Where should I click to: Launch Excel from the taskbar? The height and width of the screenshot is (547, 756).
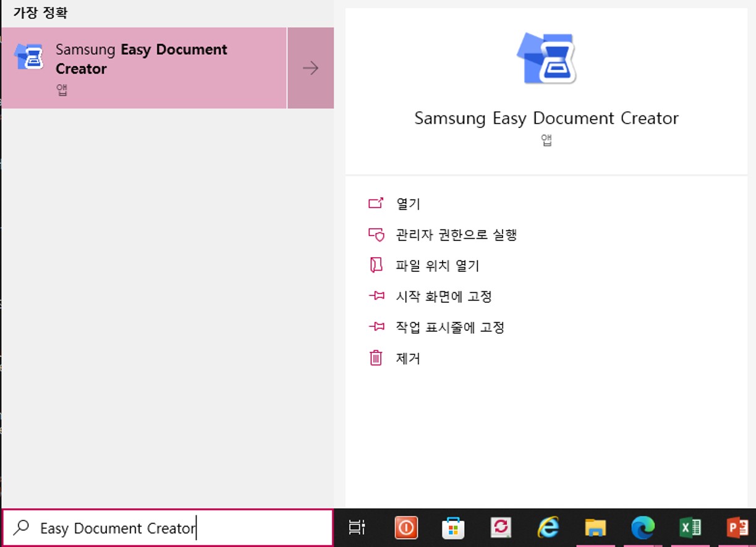click(690, 528)
